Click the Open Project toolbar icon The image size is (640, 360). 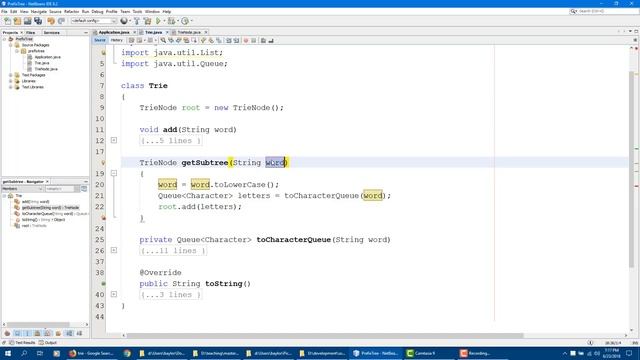tap(27, 21)
